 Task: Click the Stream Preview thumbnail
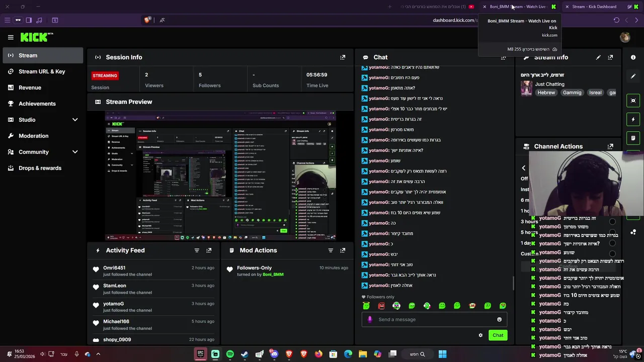(220, 176)
